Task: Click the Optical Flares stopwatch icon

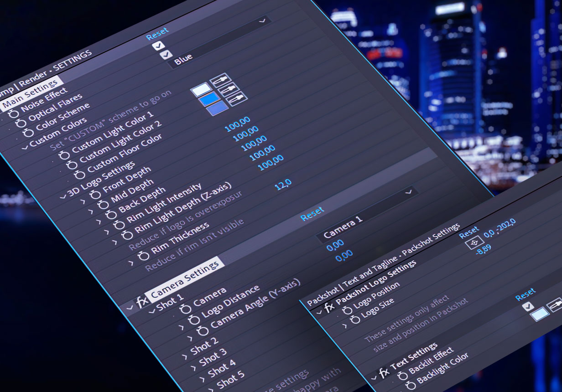Action: tap(21, 123)
